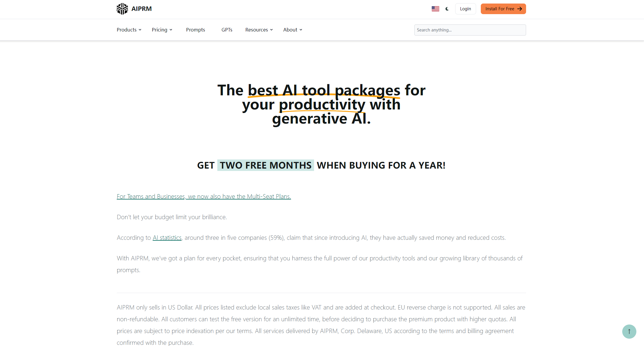The image size is (644, 346).
Task: Expand the Products dropdown menu
Action: pyautogui.click(x=129, y=30)
